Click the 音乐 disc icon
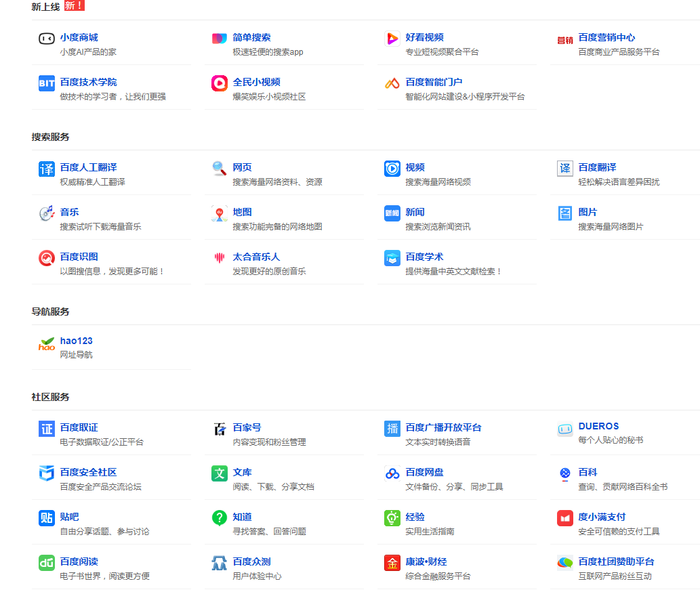Screen dimensions: 700x594 pos(47,213)
